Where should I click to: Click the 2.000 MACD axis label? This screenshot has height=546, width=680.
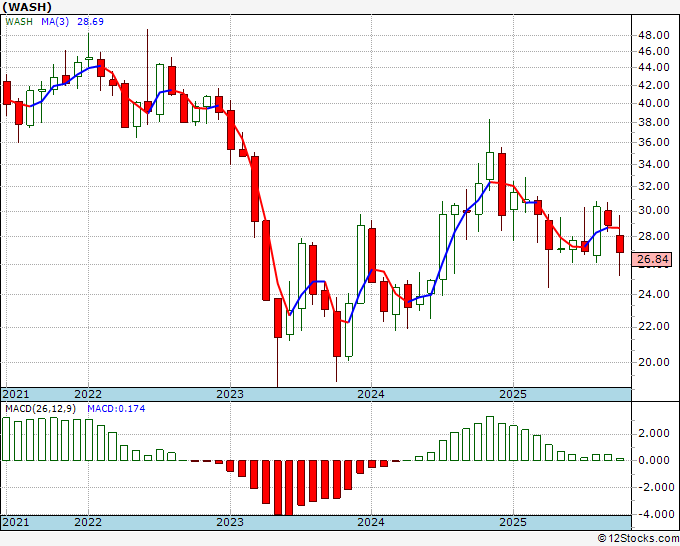tap(654, 434)
